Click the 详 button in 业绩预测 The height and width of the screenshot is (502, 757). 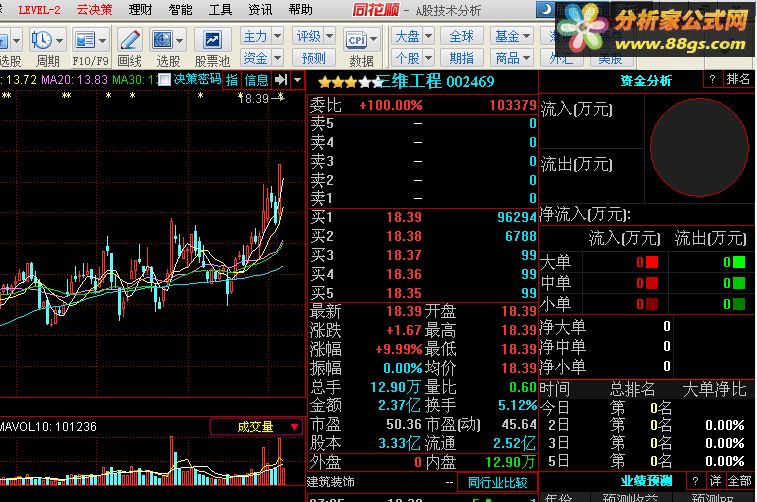point(715,481)
